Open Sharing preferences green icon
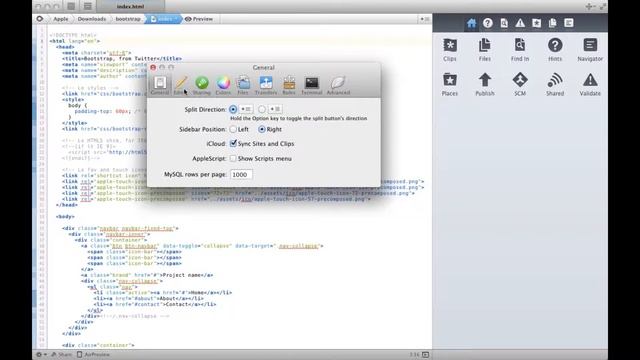Image resolution: width=640 pixels, height=360 pixels. coord(202,85)
